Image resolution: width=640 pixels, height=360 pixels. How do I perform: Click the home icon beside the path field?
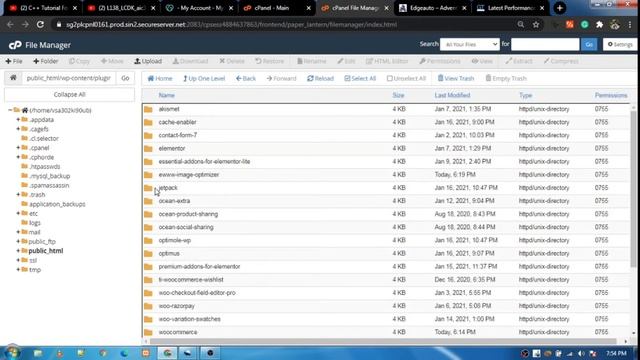pos(13,78)
